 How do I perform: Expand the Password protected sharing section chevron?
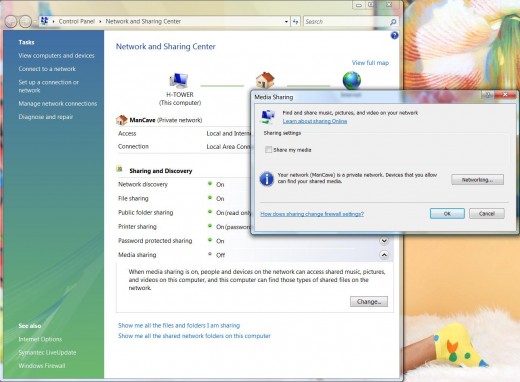click(x=384, y=241)
